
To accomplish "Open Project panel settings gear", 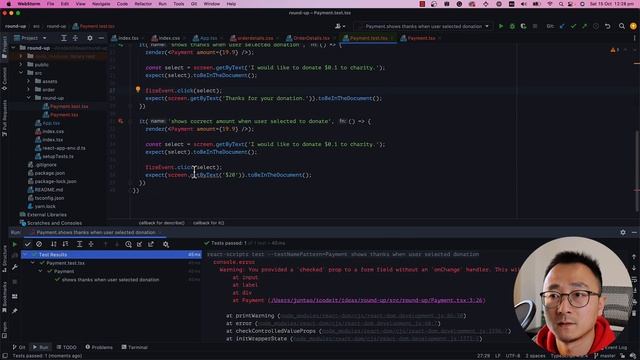I will tap(90, 38).
